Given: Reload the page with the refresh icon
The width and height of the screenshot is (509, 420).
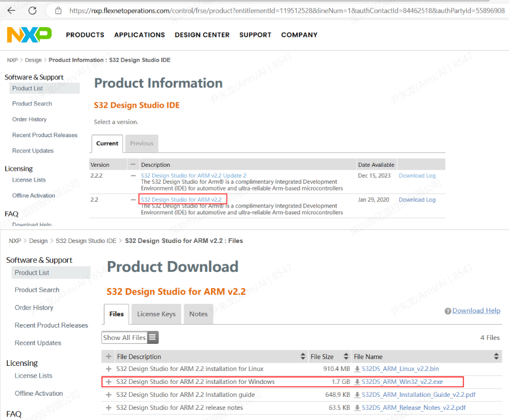Looking at the screenshot, I should coord(32,10).
